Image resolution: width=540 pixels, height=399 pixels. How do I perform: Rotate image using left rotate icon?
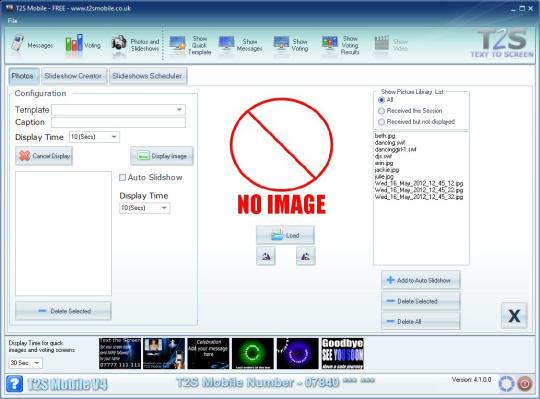(266, 256)
